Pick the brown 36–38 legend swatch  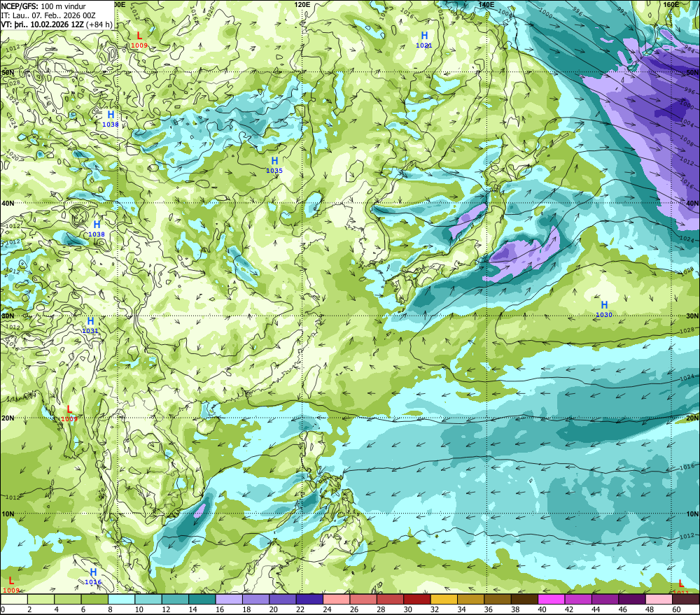click(x=498, y=599)
